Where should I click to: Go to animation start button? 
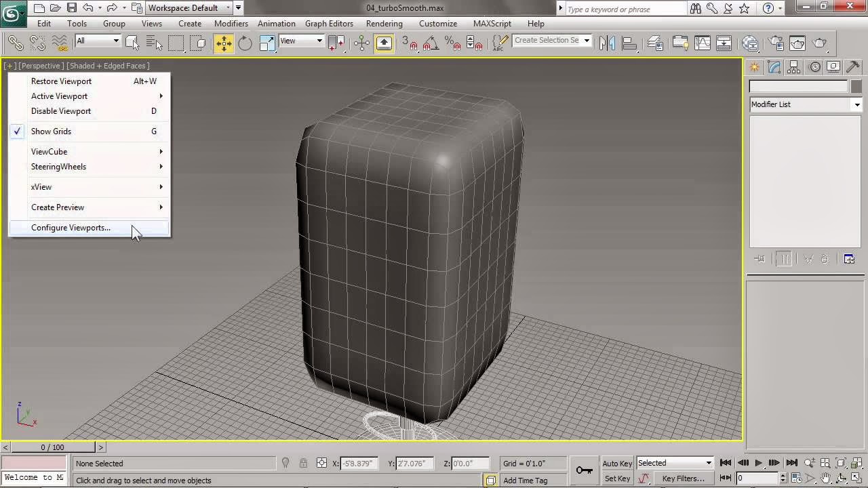tap(726, 463)
